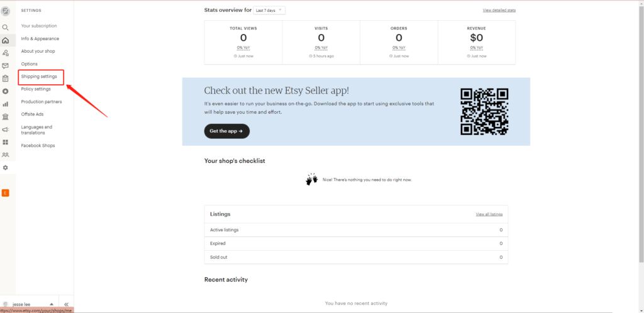The image size is (644, 313).
Task: Click the shop logo icon atop sidebar
Action: tap(5, 11)
